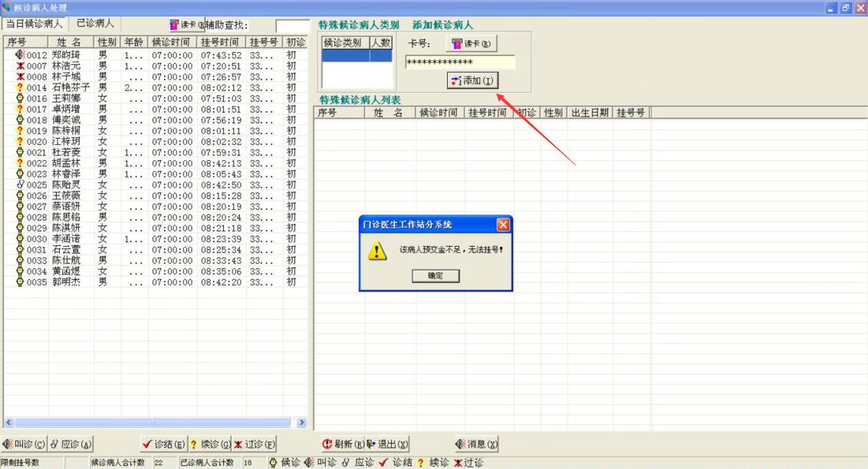
Task: Click waiting icon on row 0027 蔡语妍
Action: (20, 205)
